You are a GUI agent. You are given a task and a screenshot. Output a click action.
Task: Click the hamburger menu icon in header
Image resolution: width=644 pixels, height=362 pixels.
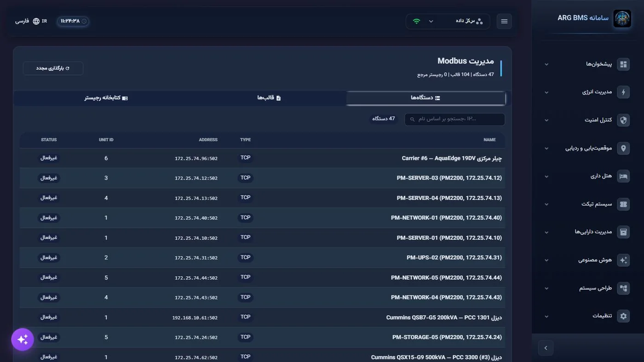pos(504,22)
